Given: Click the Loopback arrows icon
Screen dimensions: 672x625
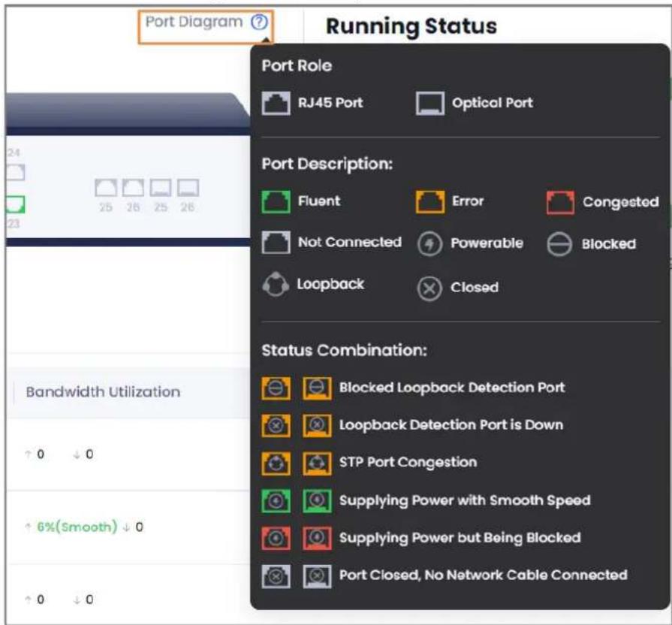Looking at the screenshot, I should [276, 284].
